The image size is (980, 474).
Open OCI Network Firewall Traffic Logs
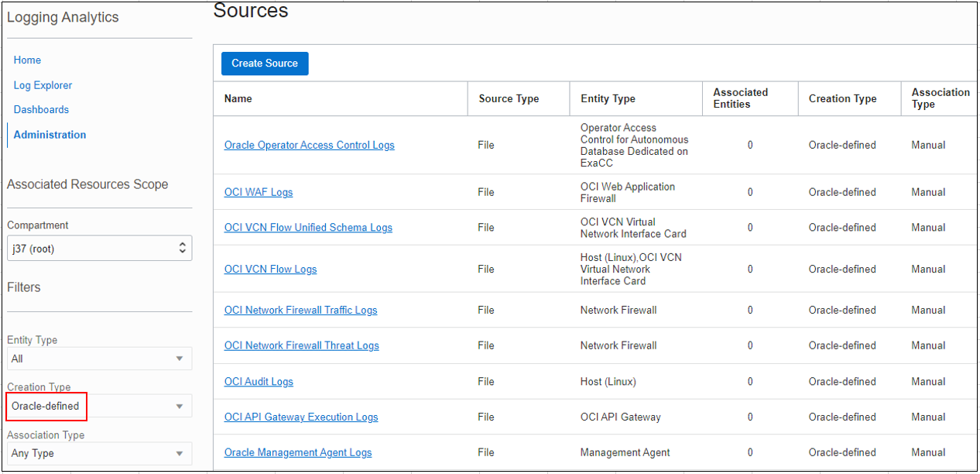301,311
